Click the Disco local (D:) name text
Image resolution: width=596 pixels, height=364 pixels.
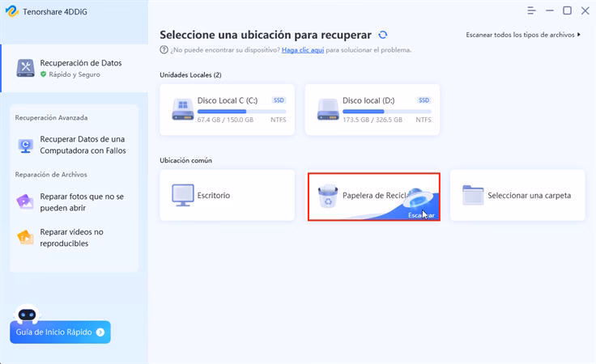[368, 100]
